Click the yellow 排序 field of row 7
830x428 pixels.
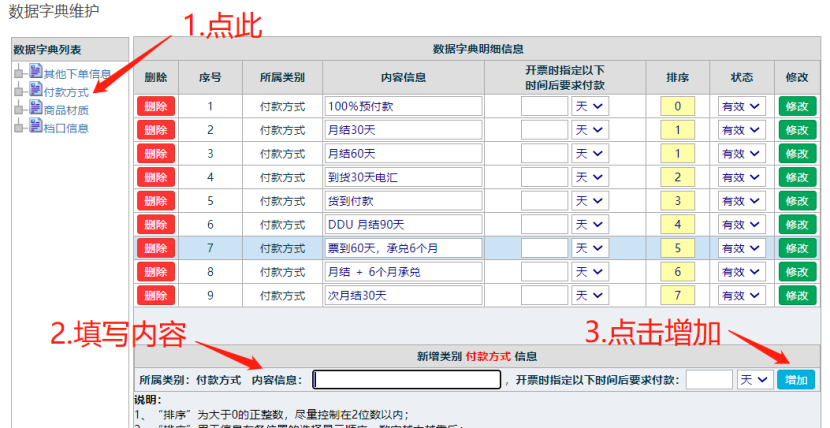coord(677,248)
